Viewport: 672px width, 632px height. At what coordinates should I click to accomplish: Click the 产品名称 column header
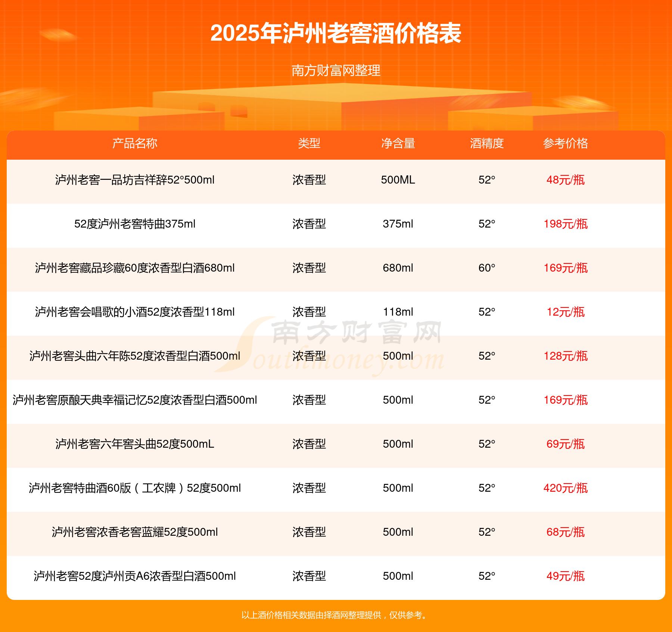pos(135,143)
